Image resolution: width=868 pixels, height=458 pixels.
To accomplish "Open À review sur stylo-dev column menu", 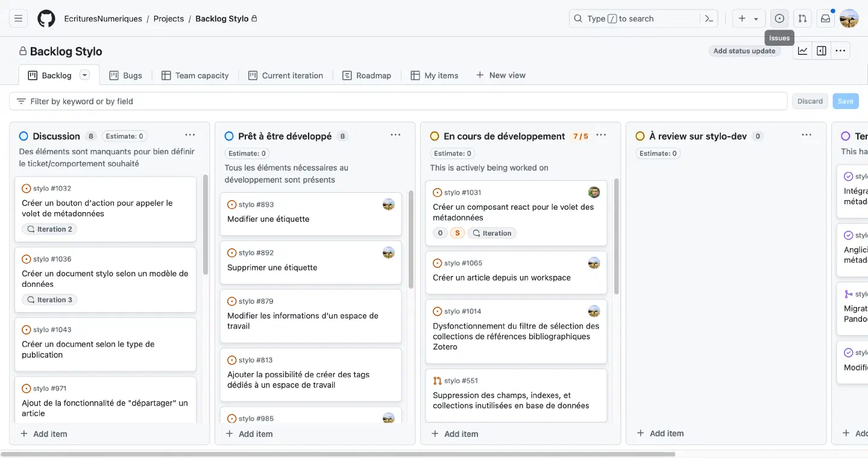I will click(x=807, y=135).
